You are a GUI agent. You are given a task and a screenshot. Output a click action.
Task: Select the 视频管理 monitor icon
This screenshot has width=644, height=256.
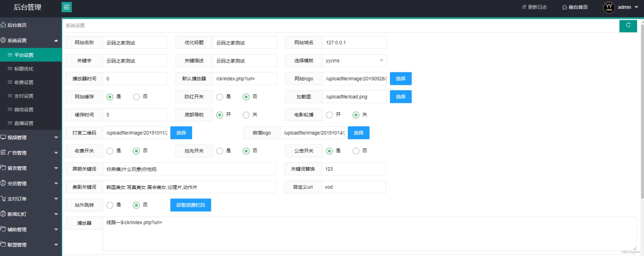click(3, 137)
